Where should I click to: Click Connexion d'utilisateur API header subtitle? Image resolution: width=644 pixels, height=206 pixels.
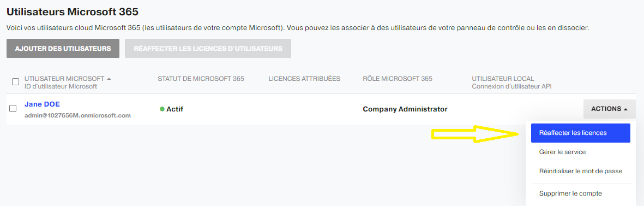click(512, 86)
